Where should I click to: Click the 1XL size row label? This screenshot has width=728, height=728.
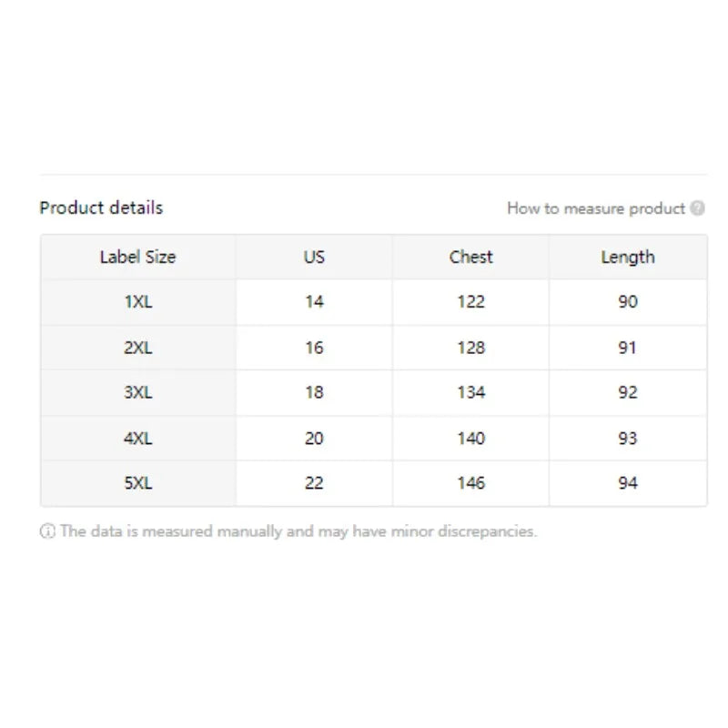click(138, 302)
